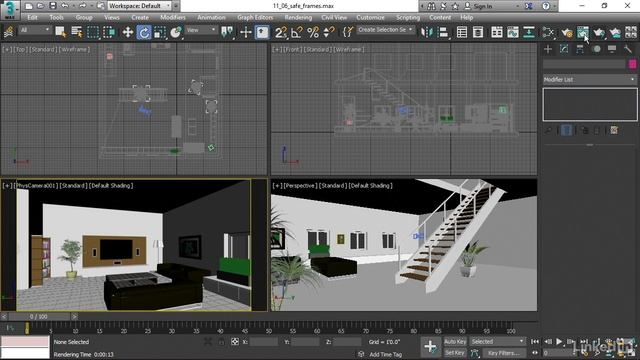Click Render Production teapot icon

599,32
